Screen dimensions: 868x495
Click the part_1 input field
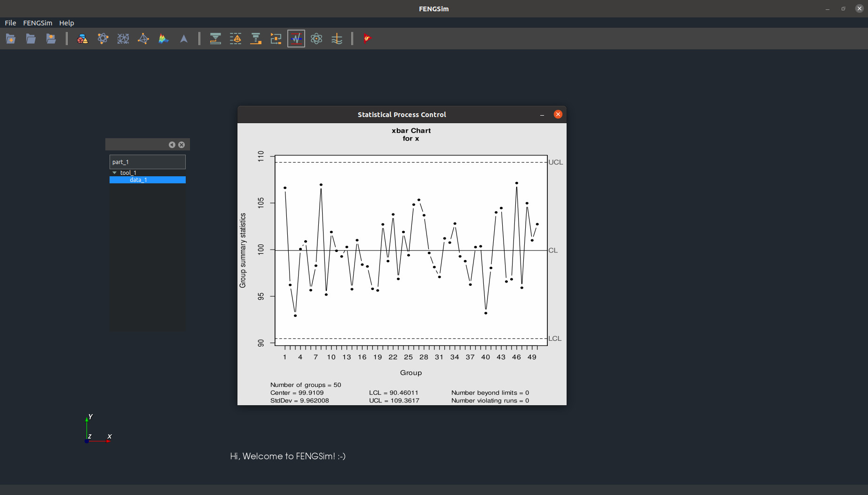point(147,162)
